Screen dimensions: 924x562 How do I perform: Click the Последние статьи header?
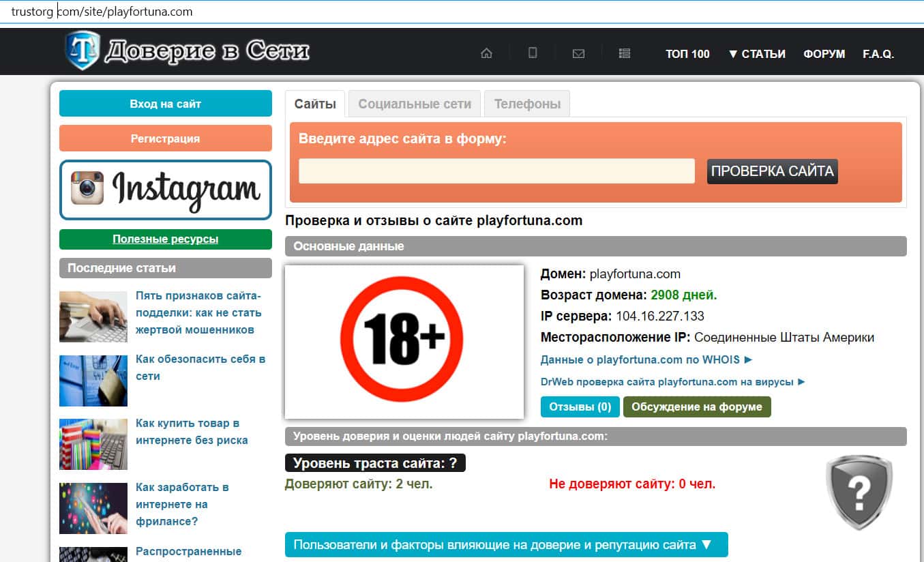click(x=166, y=268)
